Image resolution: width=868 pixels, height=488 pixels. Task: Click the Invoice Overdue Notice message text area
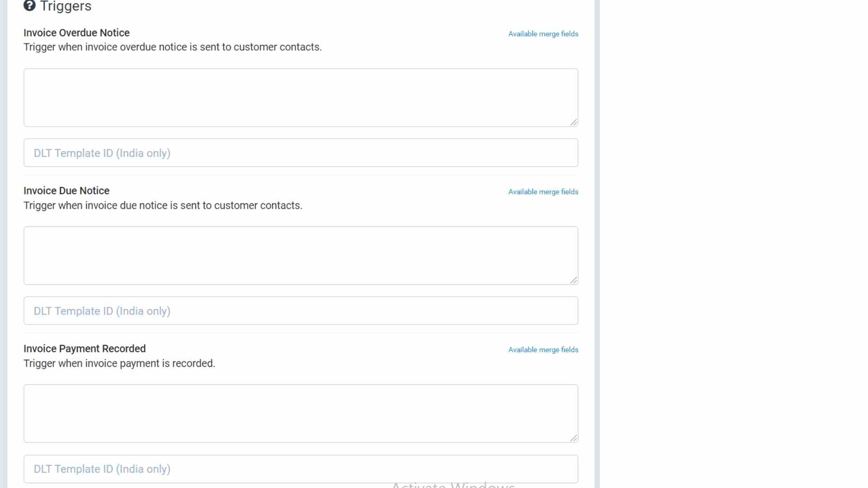tap(300, 97)
